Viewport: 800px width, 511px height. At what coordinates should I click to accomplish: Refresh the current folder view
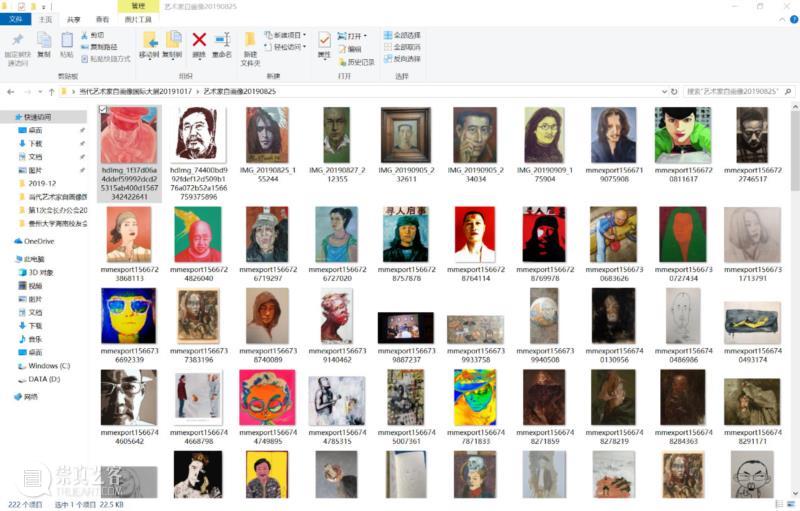(674, 92)
